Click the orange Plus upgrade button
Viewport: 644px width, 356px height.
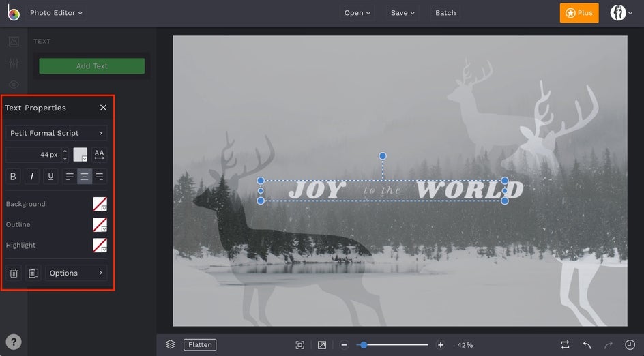click(579, 13)
